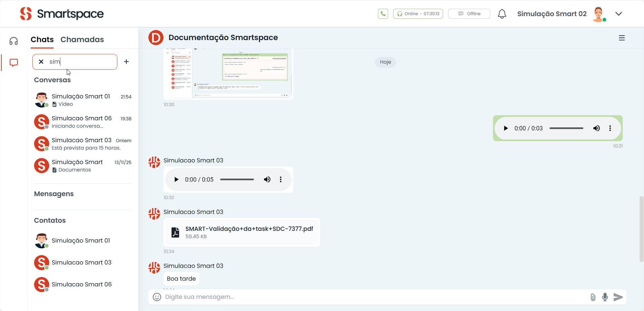Click the 0:05 audio progress slider

tap(237, 180)
